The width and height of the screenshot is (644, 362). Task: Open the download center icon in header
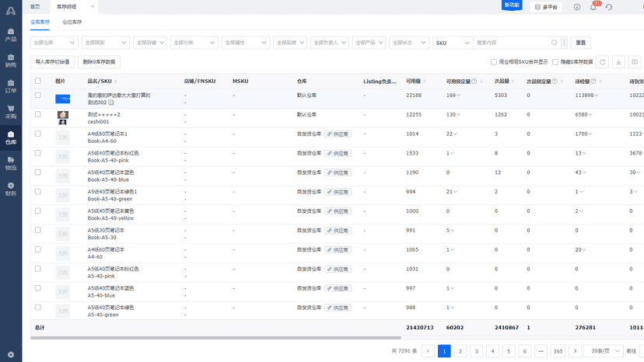pyautogui.click(x=577, y=7)
